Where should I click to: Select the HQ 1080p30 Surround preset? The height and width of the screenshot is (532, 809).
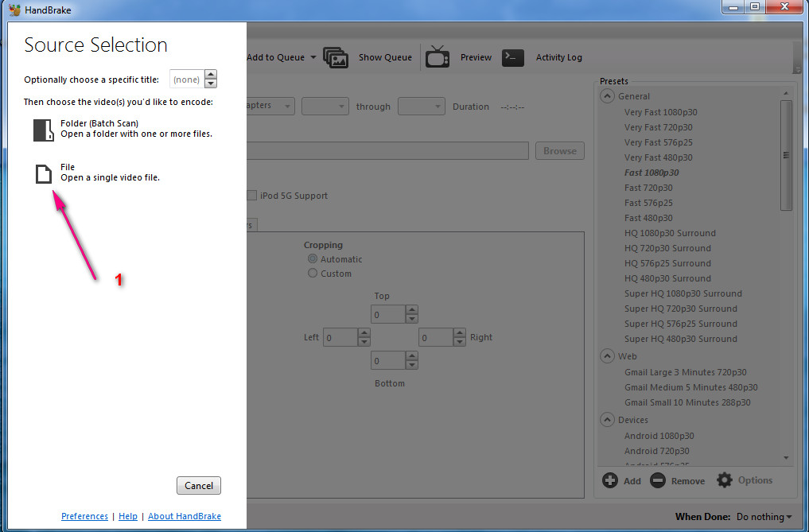(x=670, y=233)
